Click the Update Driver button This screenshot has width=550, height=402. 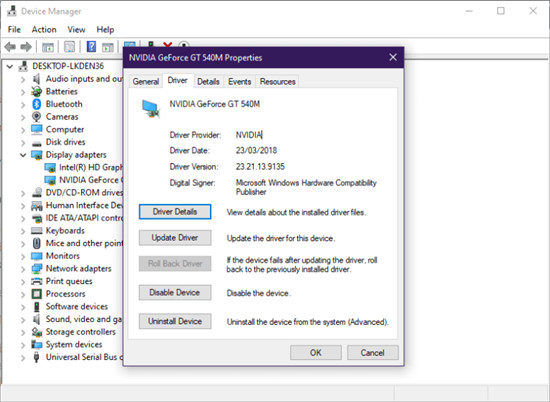[x=175, y=237]
